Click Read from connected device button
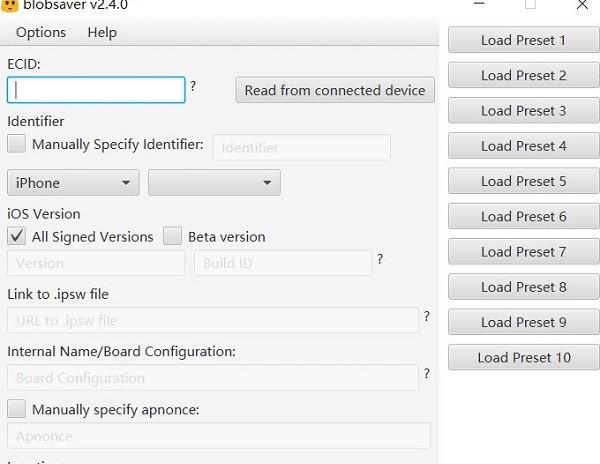The width and height of the screenshot is (600, 464). [335, 90]
